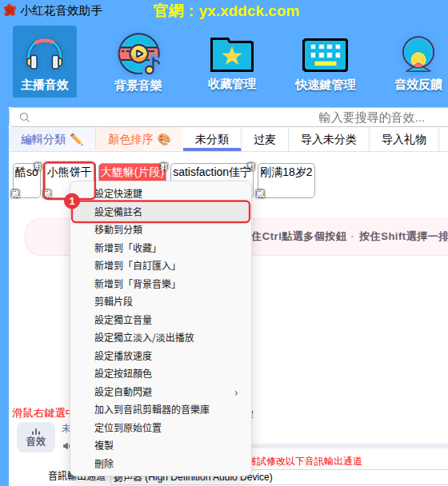The image size is (448, 486).
Task: Open the 主播音效 headphones section
Action: pyautogui.click(x=45, y=62)
